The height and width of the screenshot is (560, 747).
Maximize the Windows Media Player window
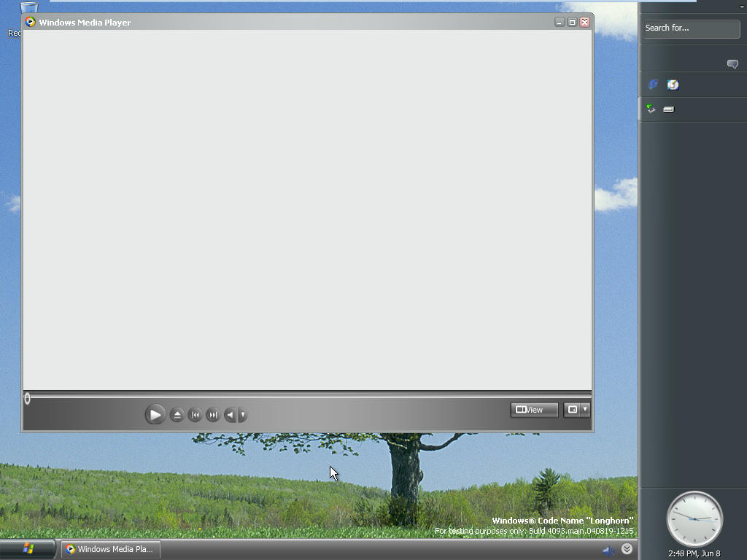coord(572,22)
